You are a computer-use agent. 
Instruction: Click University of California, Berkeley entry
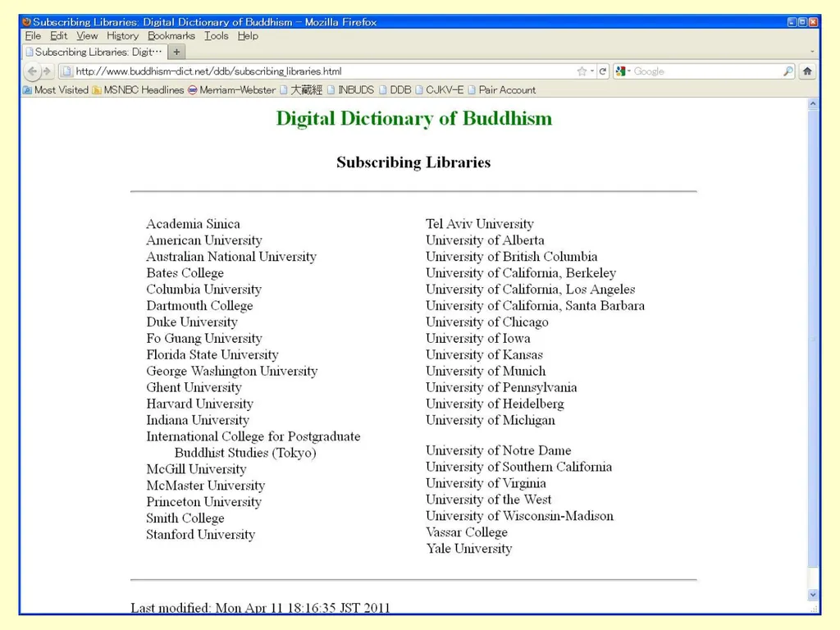[x=521, y=273]
